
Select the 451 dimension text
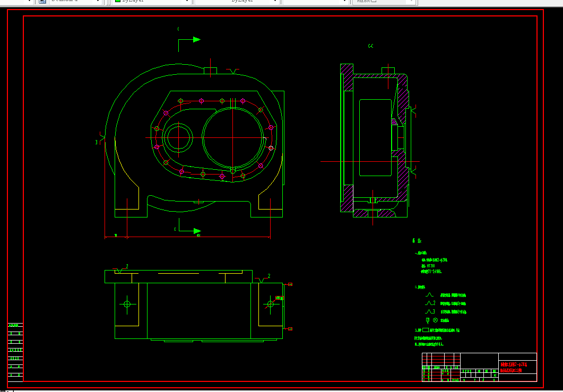(x=198, y=236)
